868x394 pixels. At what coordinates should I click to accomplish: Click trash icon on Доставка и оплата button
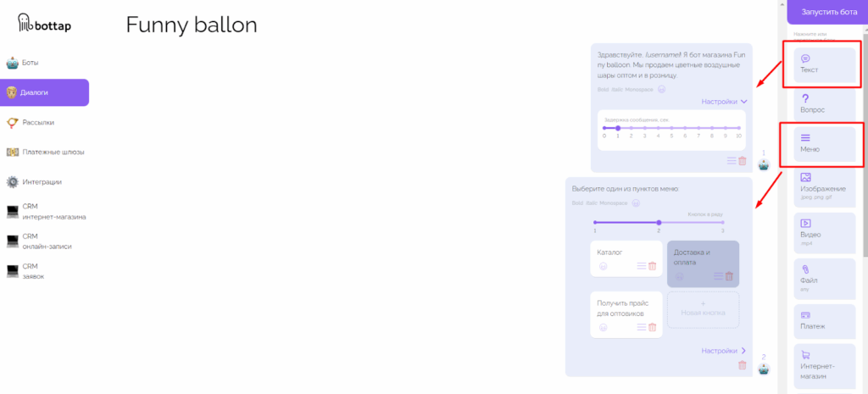tap(729, 276)
